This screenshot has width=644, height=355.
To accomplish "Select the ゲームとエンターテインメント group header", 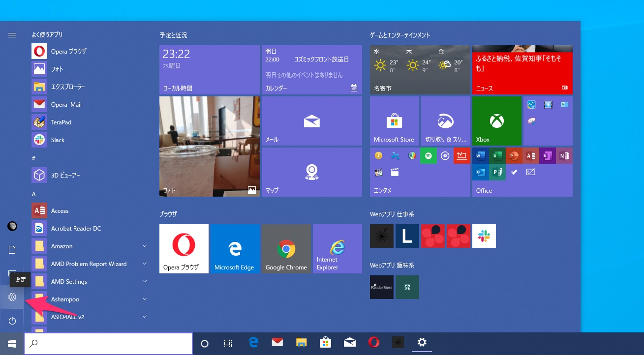I will pyautogui.click(x=400, y=35).
